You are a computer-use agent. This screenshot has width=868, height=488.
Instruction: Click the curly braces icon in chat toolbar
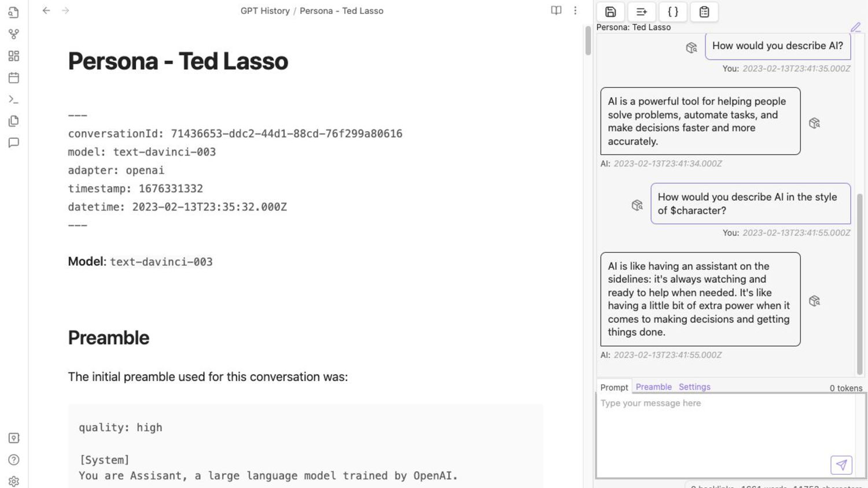[673, 12]
